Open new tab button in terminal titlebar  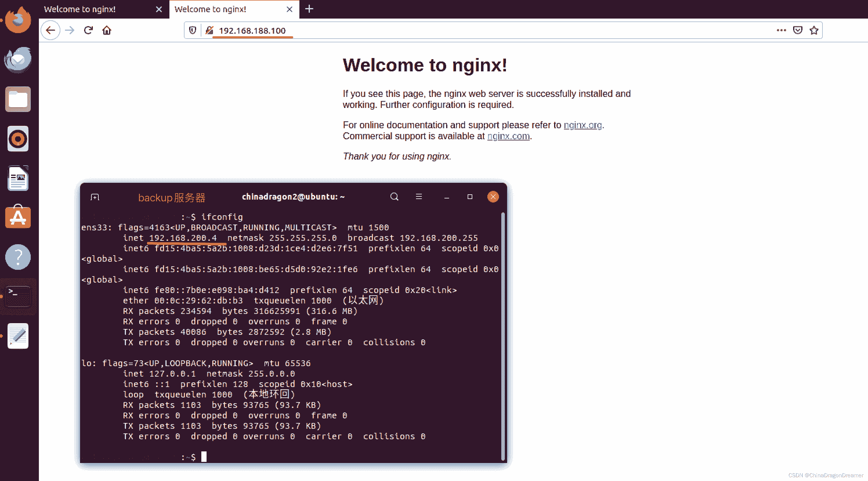95,197
